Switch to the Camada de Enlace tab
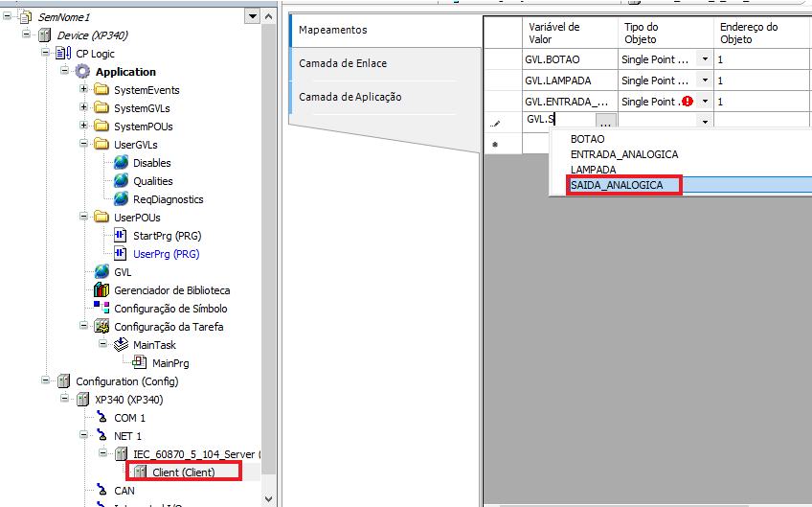The width and height of the screenshot is (812, 507). click(x=343, y=63)
